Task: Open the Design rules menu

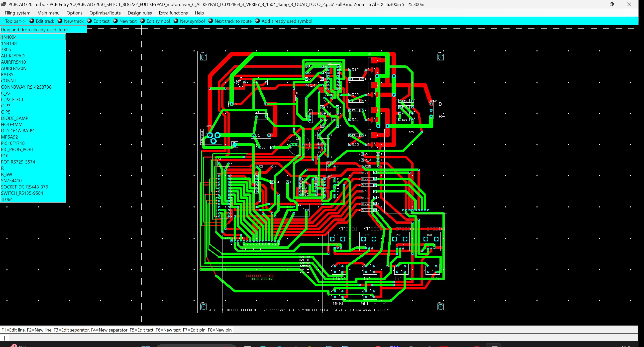Action: point(140,13)
